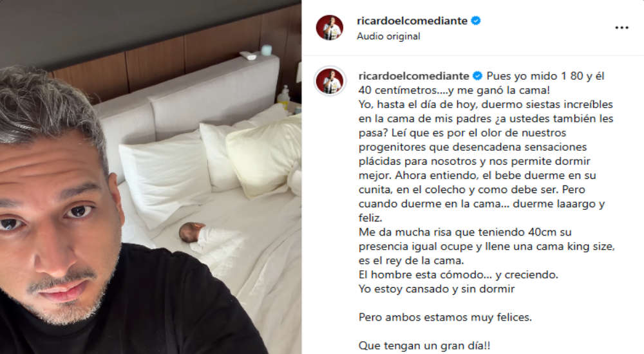Open the Audio original link
Screen dimensions: 644x354
point(388,36)
